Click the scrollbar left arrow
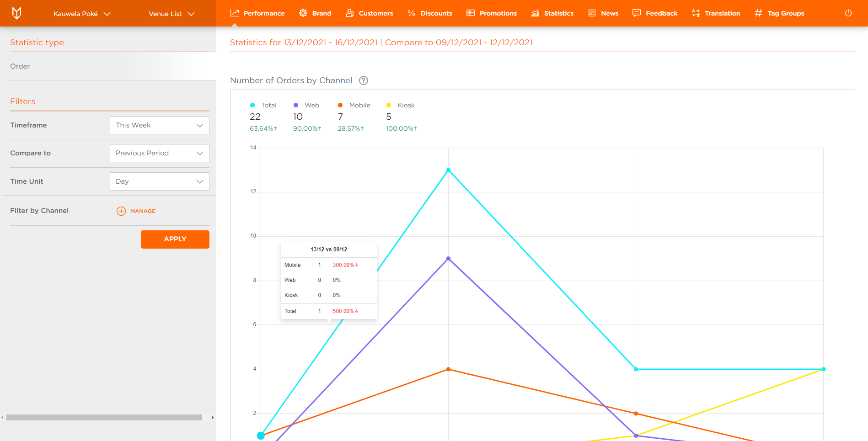This screenshot has width=868, height=441. (3, 417)
